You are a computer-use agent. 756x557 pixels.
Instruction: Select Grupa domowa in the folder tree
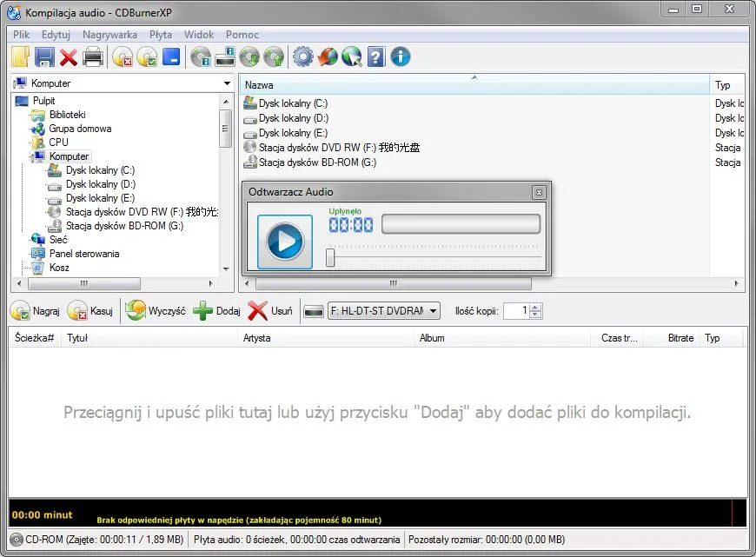coord(80,129)
